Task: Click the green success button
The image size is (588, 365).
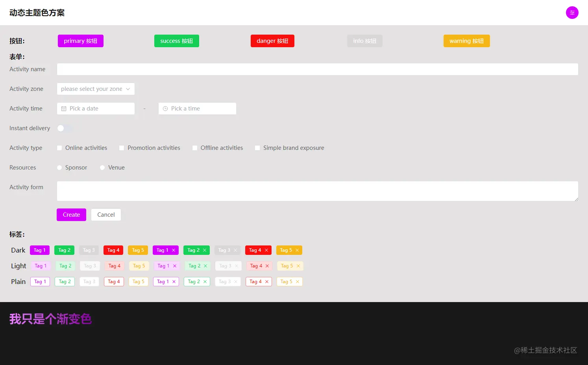Action: point(176,41)
